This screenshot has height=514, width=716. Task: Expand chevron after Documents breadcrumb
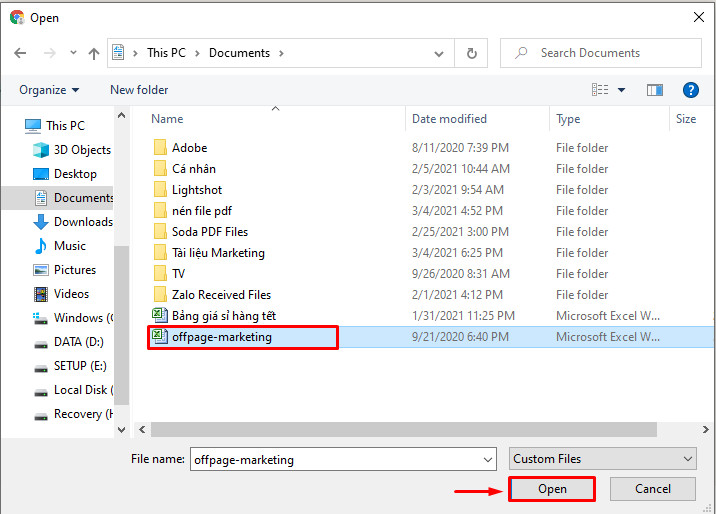pyautogui.click(x=281, y=53)
